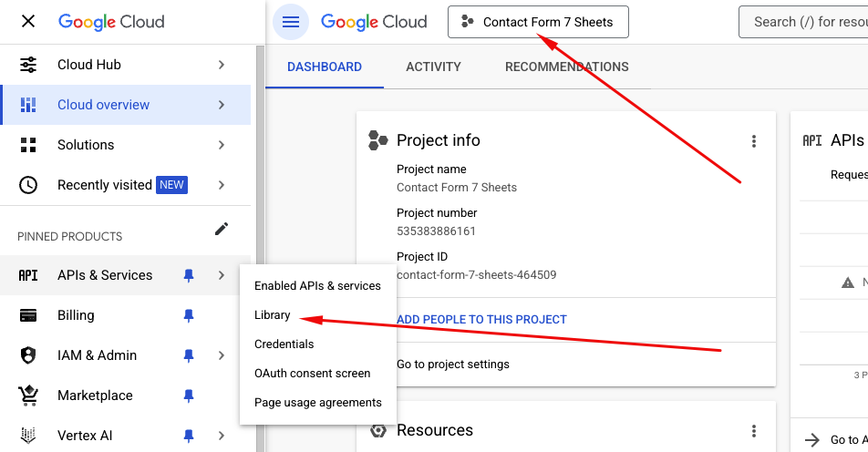868x452 pixels.
Task: Click the Resources card icon
Action: [378, 430]
